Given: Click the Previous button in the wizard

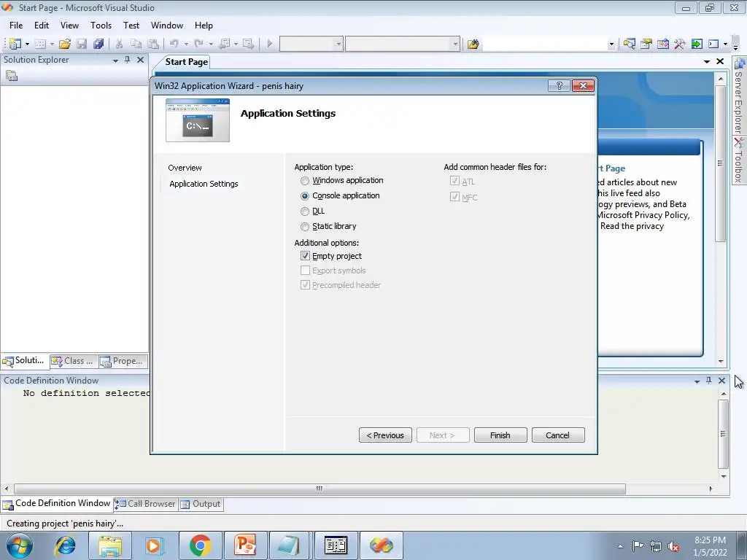Looking at the screenshot, I should (x=385, y=435).
